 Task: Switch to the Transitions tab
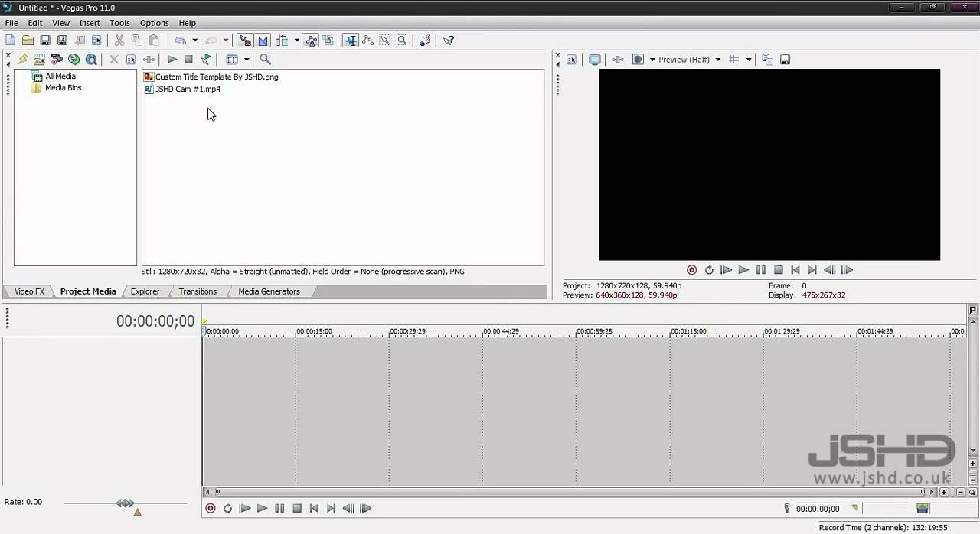(198, 291)
